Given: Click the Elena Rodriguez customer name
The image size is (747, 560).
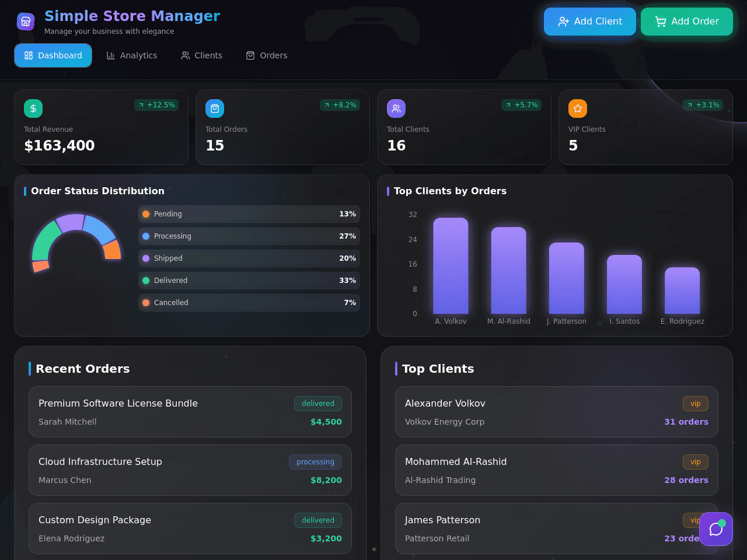Looking at the screenshot, I should click(72, 538).
